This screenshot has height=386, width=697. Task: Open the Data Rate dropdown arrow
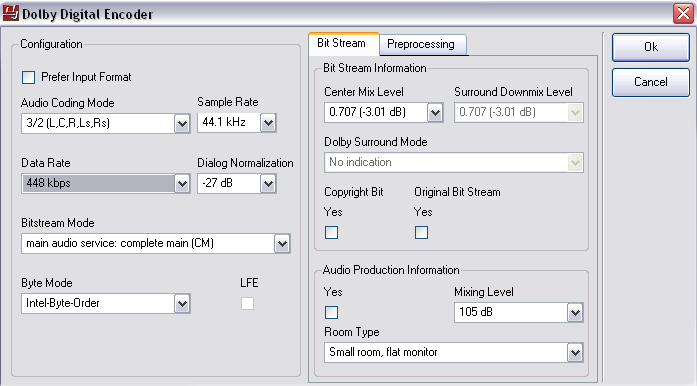tap(182, 184)
